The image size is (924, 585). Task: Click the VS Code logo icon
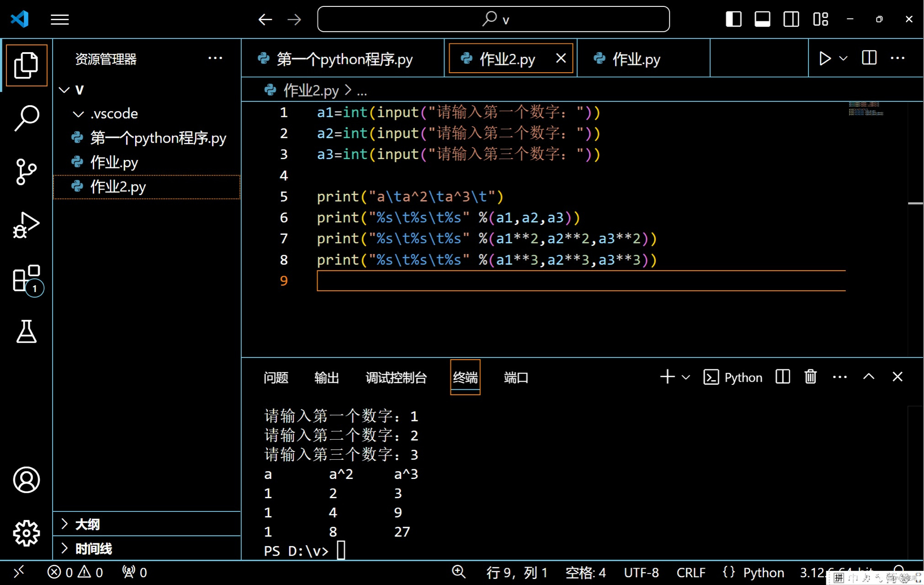point(20,19)
